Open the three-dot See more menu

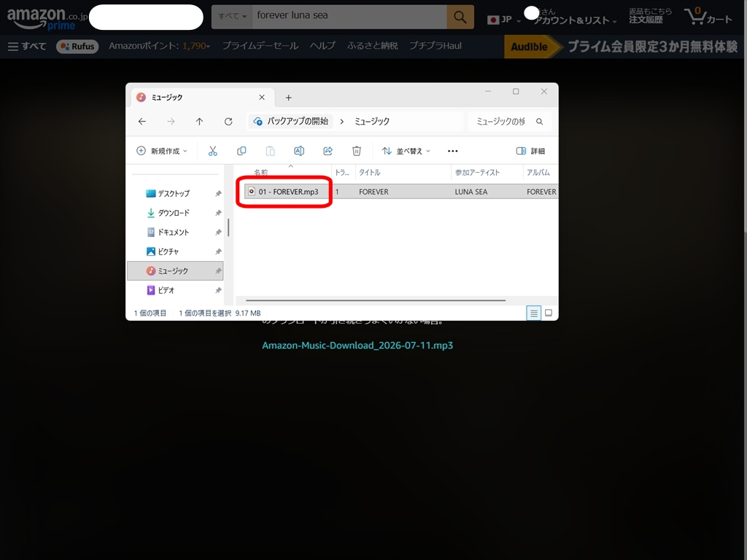452,151
